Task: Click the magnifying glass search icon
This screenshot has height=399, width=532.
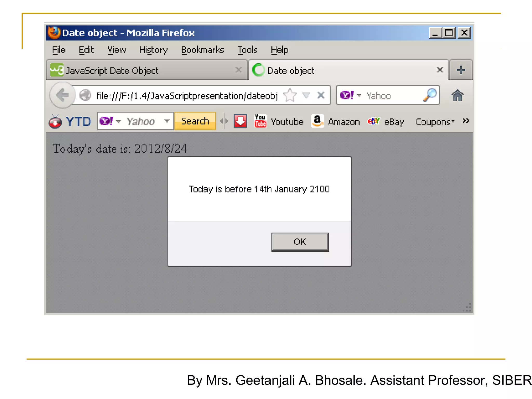Action: click(x=430, y=95)
